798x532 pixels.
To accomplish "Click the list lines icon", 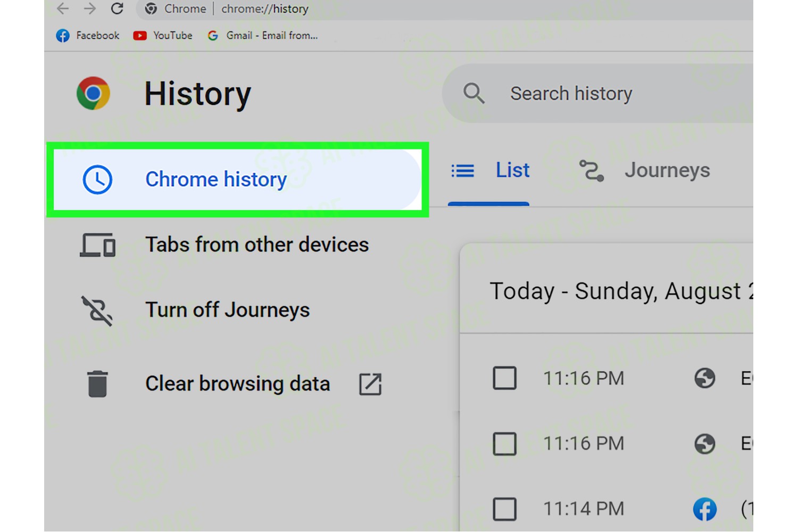I will pos(462,171).
